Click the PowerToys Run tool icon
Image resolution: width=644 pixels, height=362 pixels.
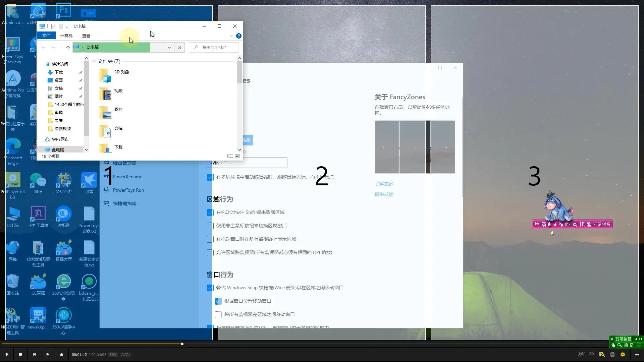point(106,190)
